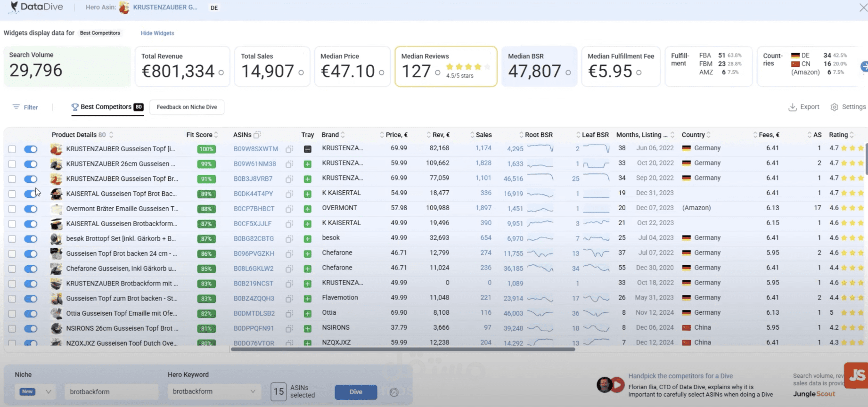
Task: Remove first KRUSTENZAUBER from tray via minus icon
Action: (x=307, y=149)
